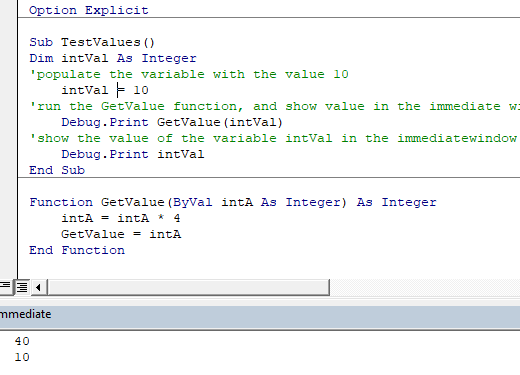520x375 pixels.
Task: Click the 'Debug.Print GetValue(intVal)' line
Action: tap(172, 122)
